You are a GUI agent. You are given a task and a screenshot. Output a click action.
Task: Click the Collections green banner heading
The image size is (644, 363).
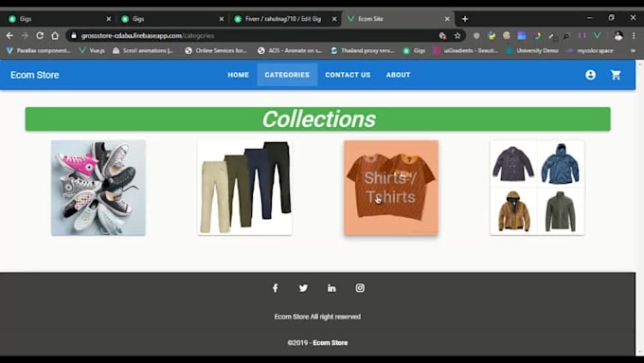pyautogui.click(x=318, y=119)
